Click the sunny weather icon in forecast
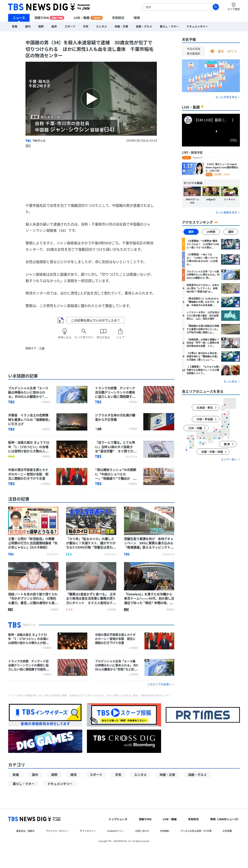248x868 pixels. (x=212, y=51)
